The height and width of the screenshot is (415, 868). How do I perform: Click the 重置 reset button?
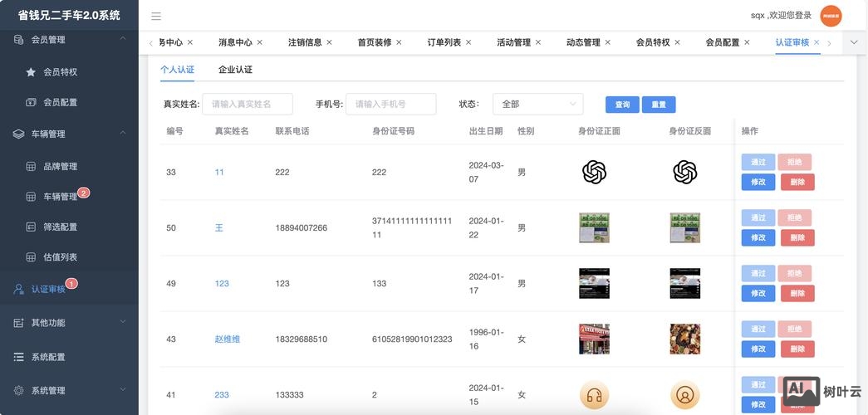pos(659,105)
